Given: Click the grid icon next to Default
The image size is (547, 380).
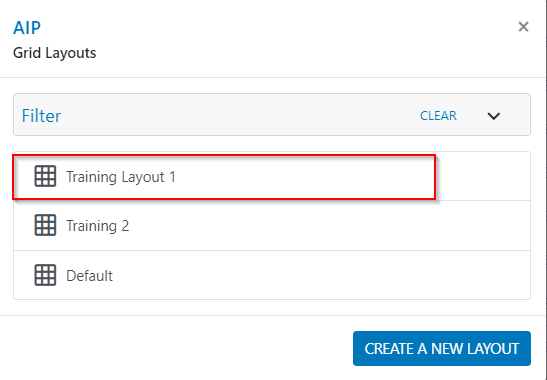Looking at the screenshot, I should point(45,275).
